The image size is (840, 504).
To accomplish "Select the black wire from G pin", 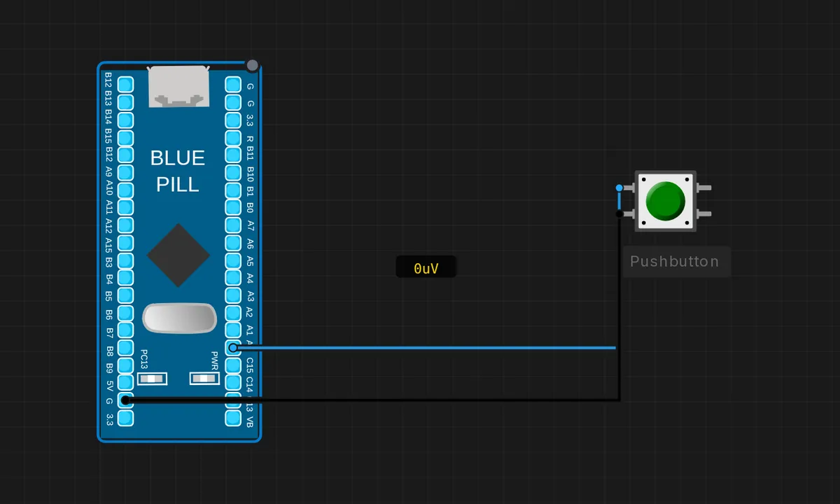I will pyautogui.click(x=372, y=400).
